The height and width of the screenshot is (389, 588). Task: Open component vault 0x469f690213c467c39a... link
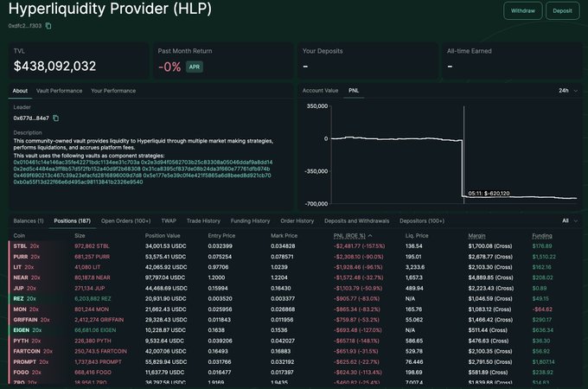point(78,175)
